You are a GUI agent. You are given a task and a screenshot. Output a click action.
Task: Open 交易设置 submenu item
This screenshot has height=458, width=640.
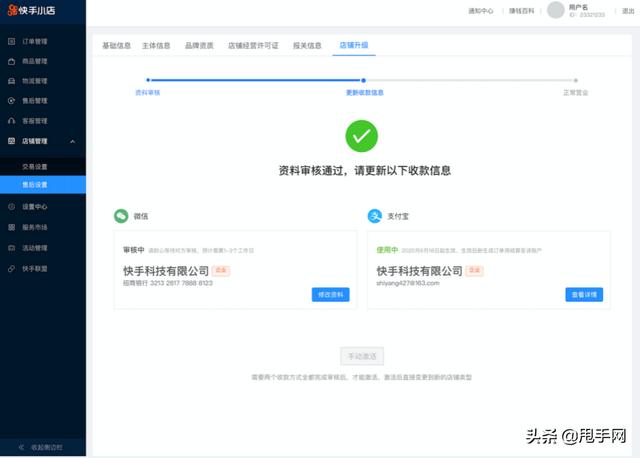click(43, 167)
